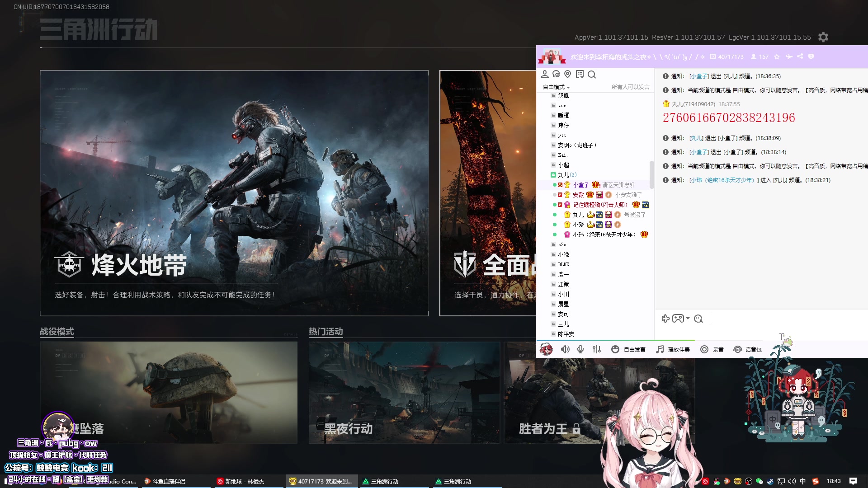The width and height of the screenshot is (868, 488).
Task: Open the BLUE sub-channel
Action: 563,264
